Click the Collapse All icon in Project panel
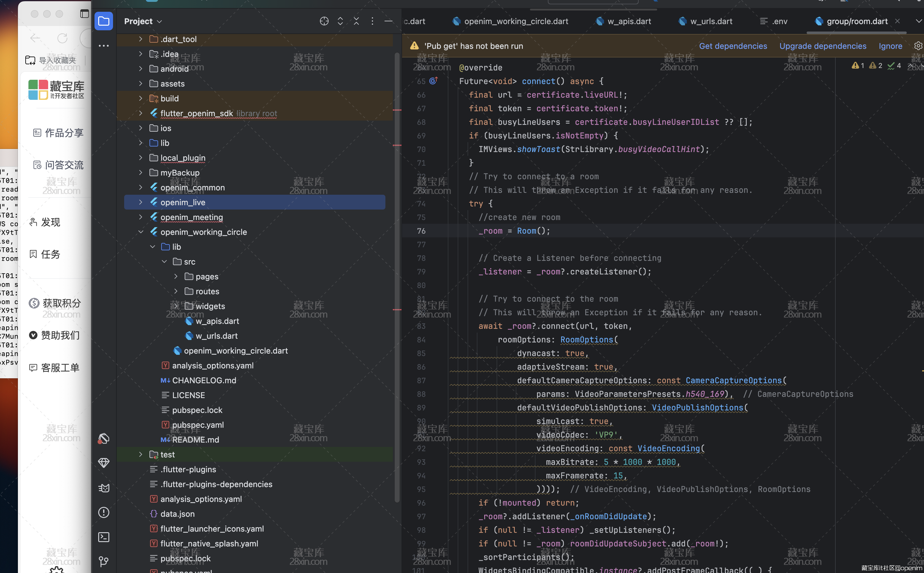924x573 pixels. [x=356, y=21]
